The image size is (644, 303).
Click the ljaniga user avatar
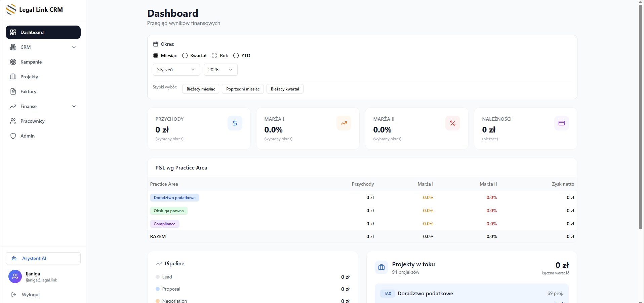tap(15, 276)
